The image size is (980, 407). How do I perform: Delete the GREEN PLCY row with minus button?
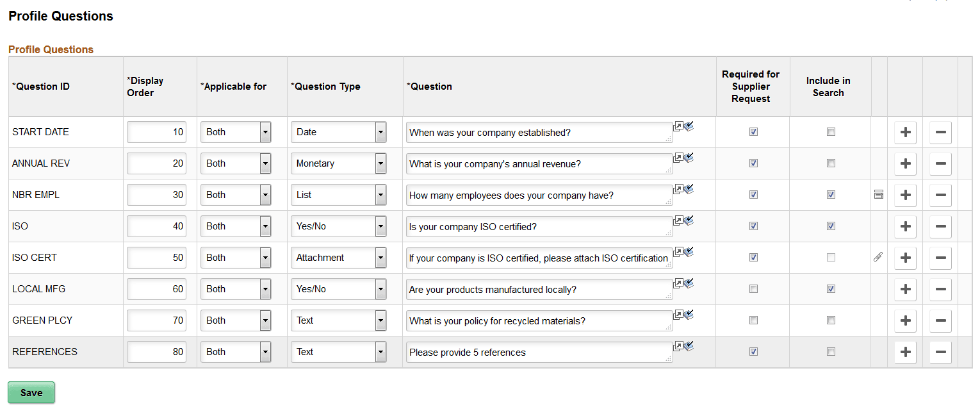point(940,320)
